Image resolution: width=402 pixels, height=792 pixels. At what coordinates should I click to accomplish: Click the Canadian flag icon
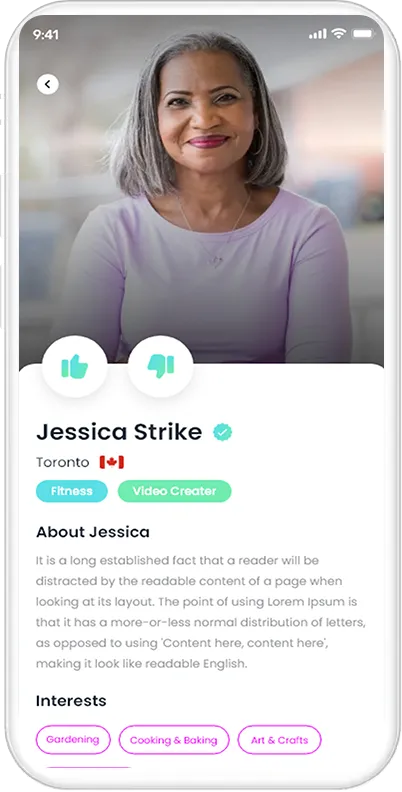[112, 462]
